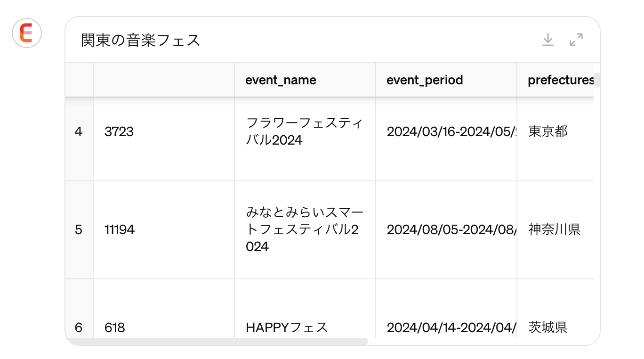This screenshot has height=359, width=644.
Task: Click the cell containing 618
Action: point(115,327)
